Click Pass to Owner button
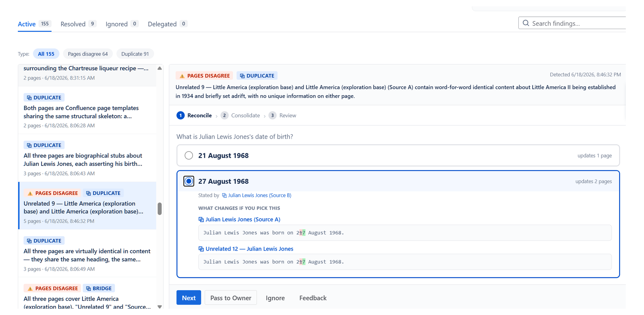The height and width of the screenshot is (315, 644). pos(231,298)
